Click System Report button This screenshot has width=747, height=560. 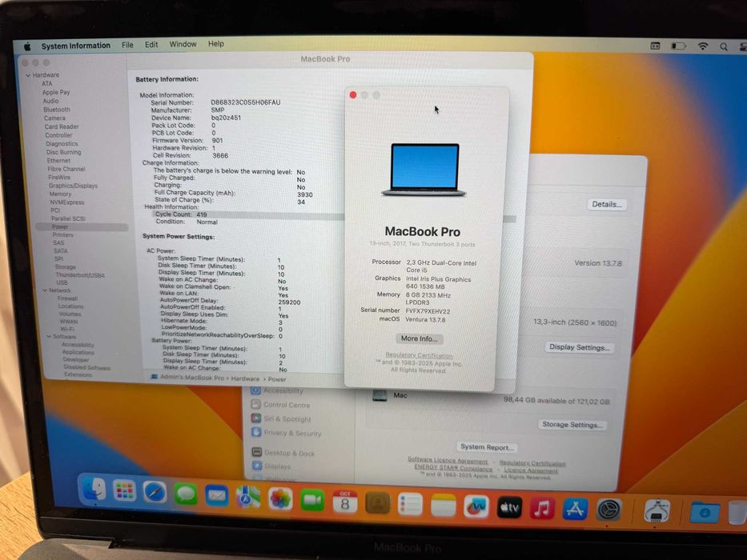tap(487, 447)
